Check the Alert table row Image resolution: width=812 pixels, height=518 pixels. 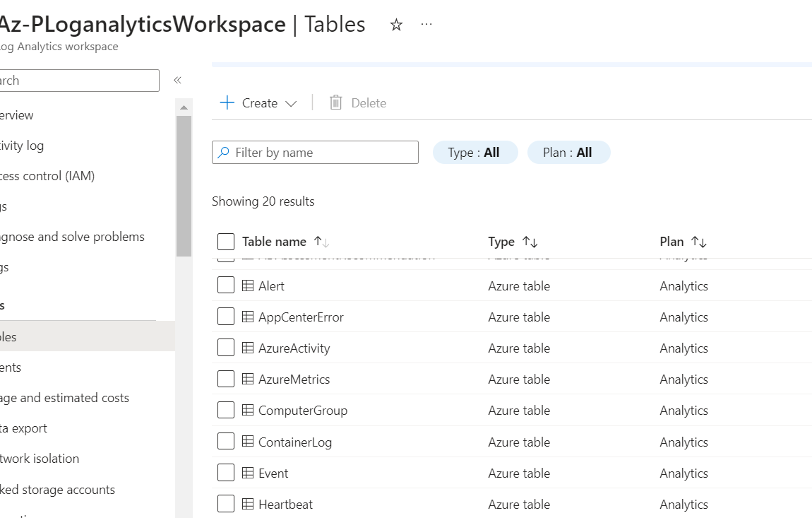pos(226,285)
